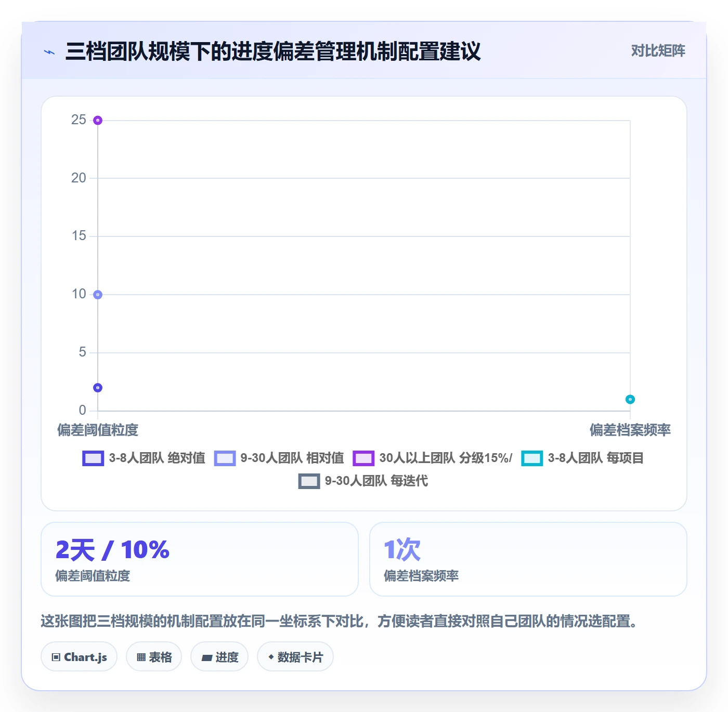The width and height of the screenshot is (728, 712).
Task: Click the 对比矩阵 label in header
Action: [x=658, y=51]
